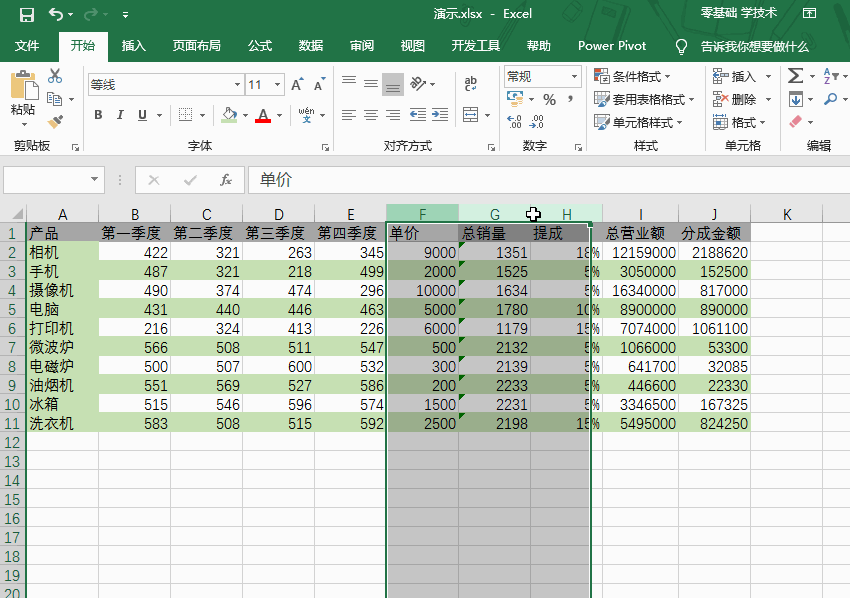Decrease font size with small A icon
Screen dimensions: 850x598
[319, 85]
